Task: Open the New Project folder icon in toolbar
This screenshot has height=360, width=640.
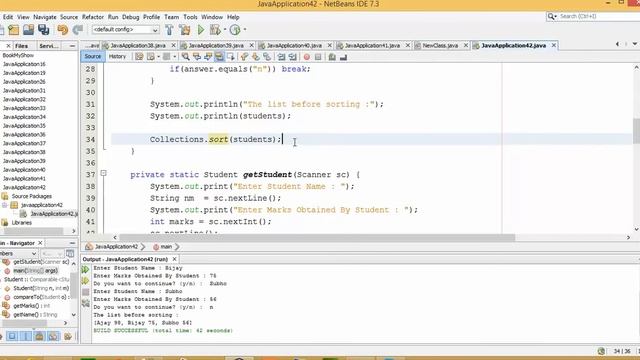Action: tap(13, 30)
